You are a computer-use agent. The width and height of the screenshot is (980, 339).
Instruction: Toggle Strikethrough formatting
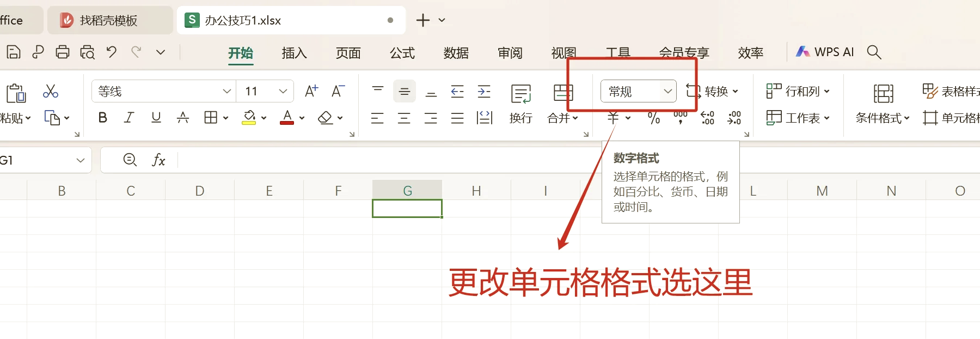[183, 117]
